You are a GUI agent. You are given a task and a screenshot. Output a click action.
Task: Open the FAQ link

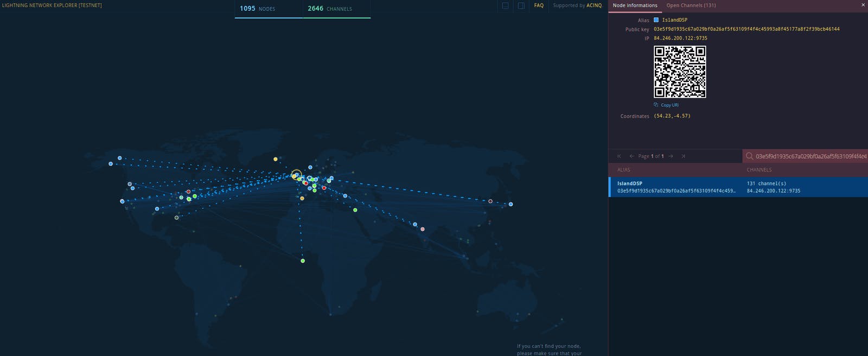coord(538,5)
